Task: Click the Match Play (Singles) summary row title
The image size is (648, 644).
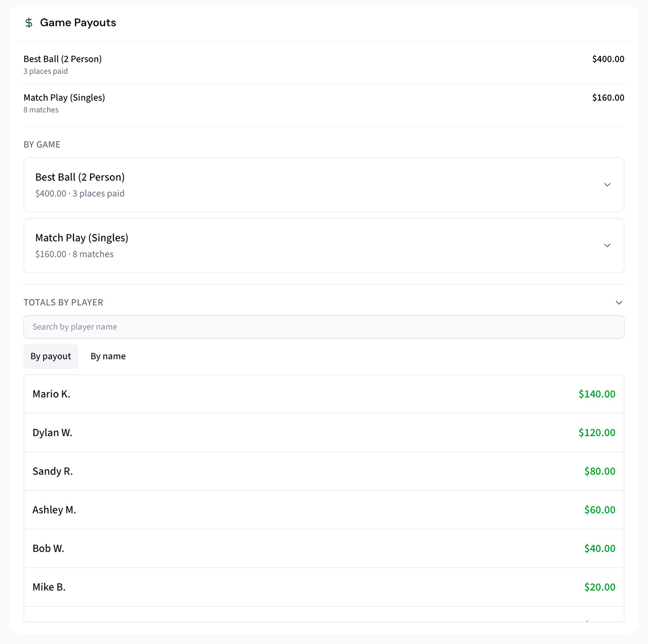Action: click(64, 97)
